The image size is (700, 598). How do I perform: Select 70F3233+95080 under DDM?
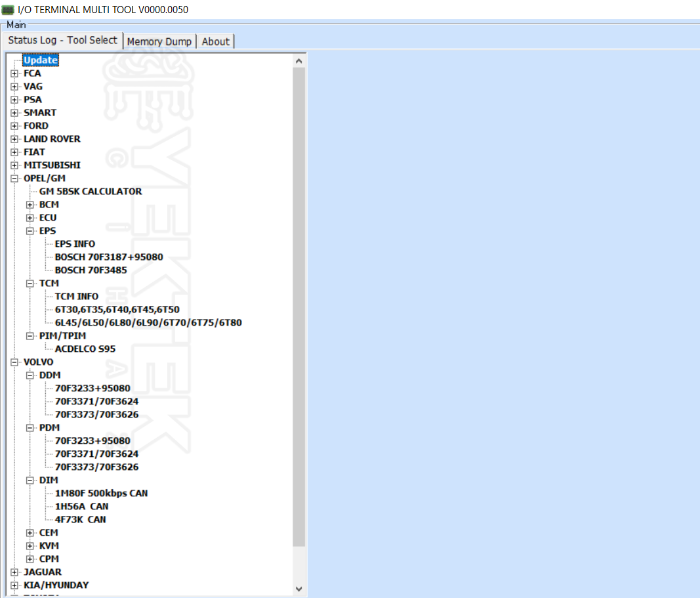(93, 388)
